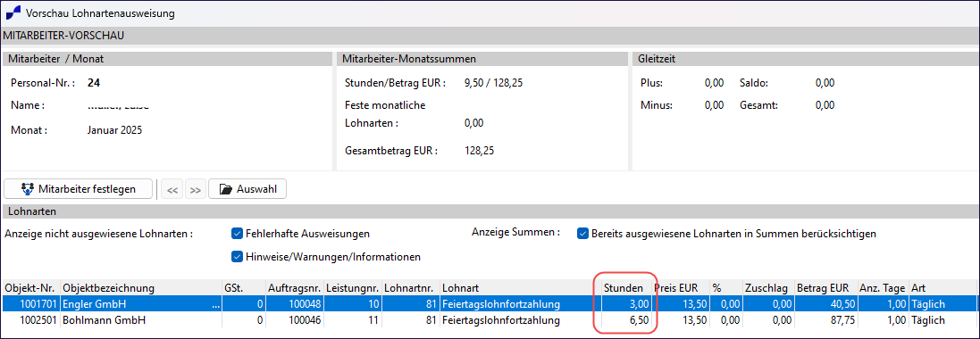Click the Mitarbeiter festlegen people icon
The height and width of the screenshot is (339, 980).
[27, 188]
